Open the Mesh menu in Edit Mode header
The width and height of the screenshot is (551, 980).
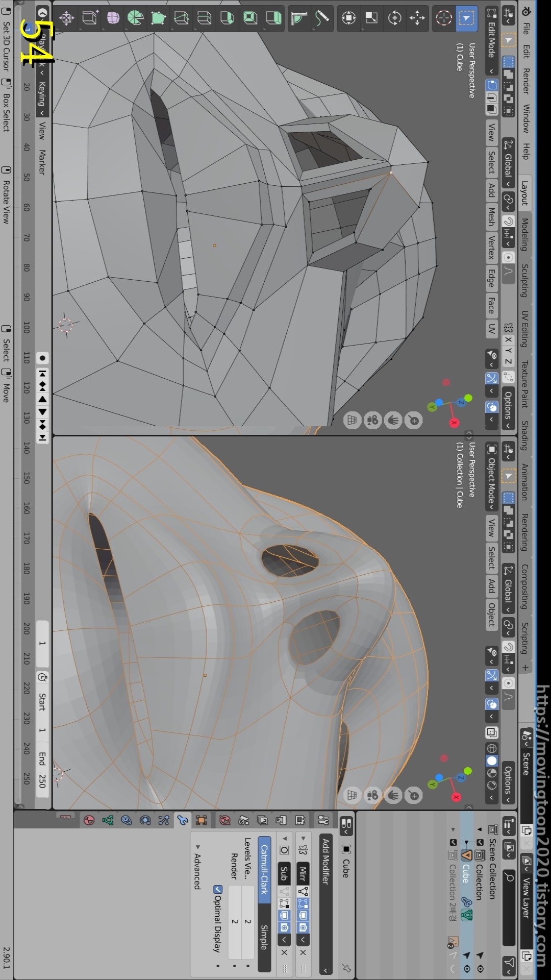click(491, 216)
